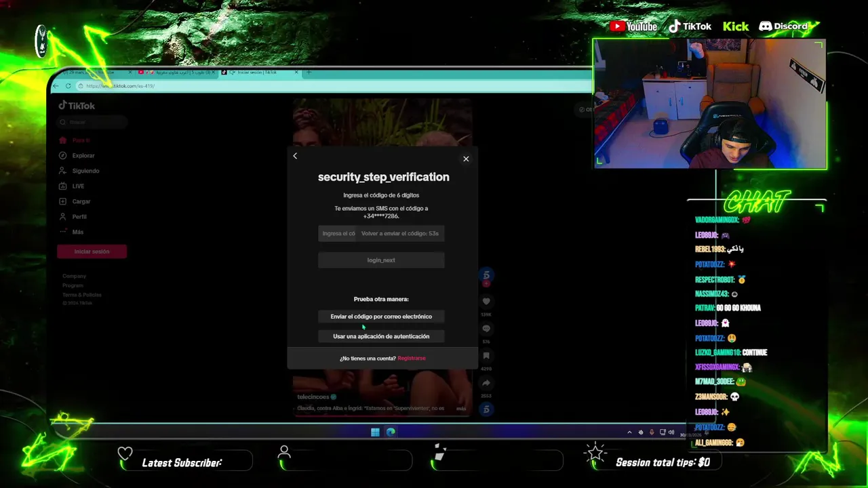Click the TikTok logo in sidebar

77,105
